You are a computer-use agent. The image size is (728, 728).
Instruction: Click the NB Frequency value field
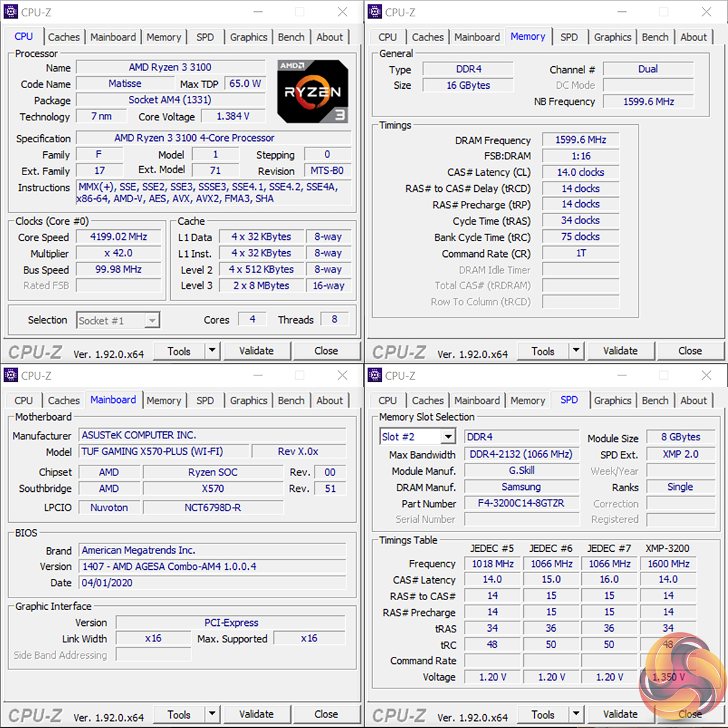649,101
